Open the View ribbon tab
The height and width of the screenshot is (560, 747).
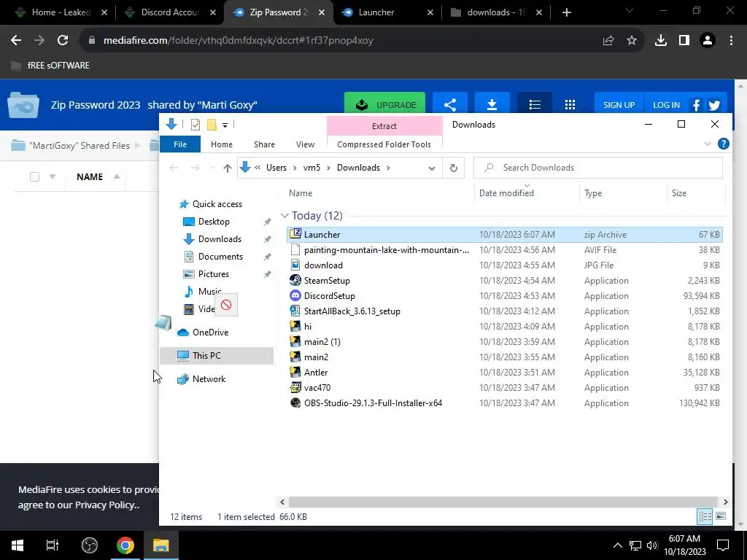click(306, 144)
